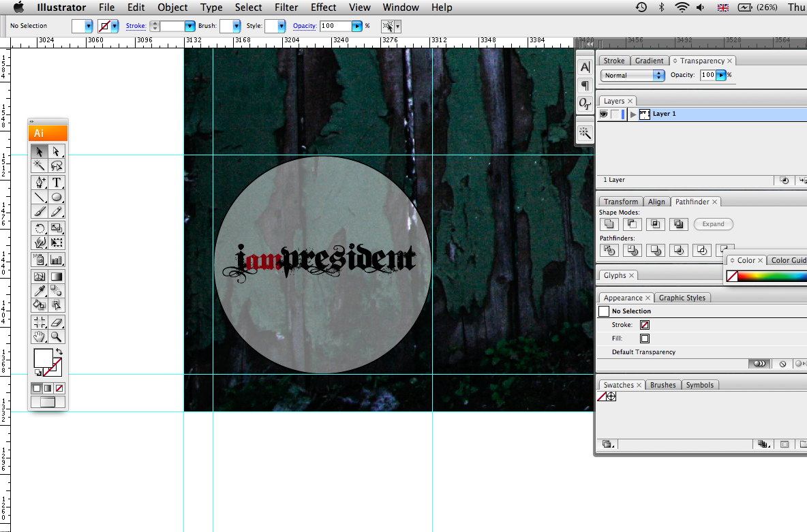Select the Eraser tool

[56, 323]
